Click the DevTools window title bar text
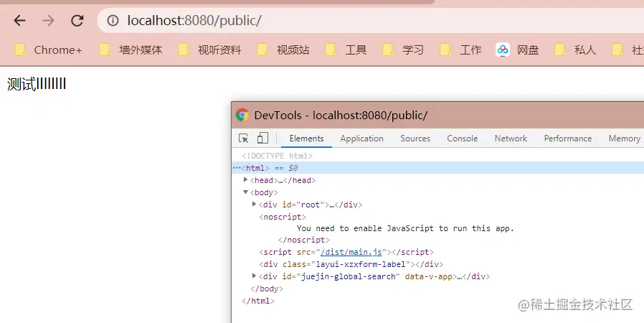The height and width of the screenshot is (323, 644). tap(341, 116)
